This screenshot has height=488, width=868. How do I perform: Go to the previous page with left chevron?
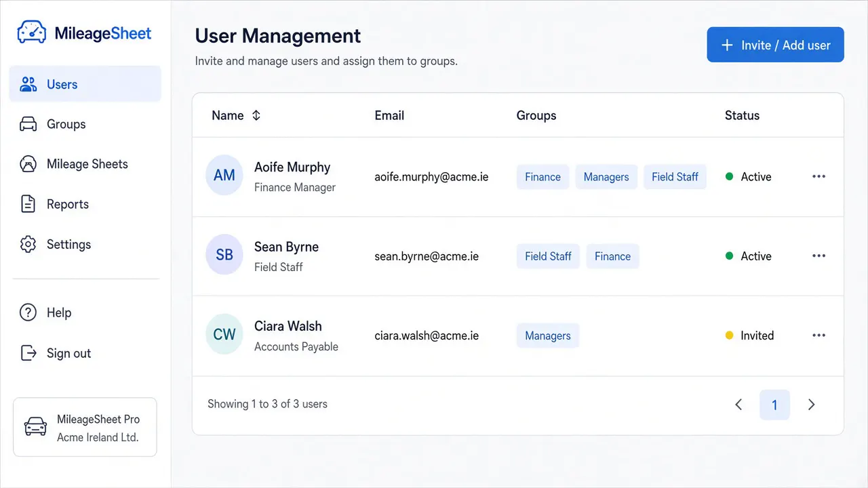(738, 405)
